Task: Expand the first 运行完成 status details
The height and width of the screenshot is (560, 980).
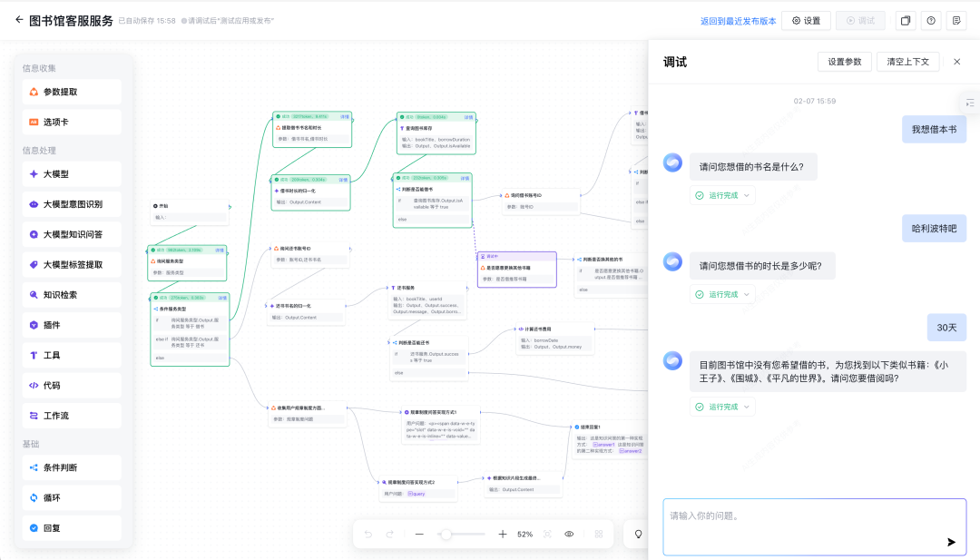Action: click(722, 194)
